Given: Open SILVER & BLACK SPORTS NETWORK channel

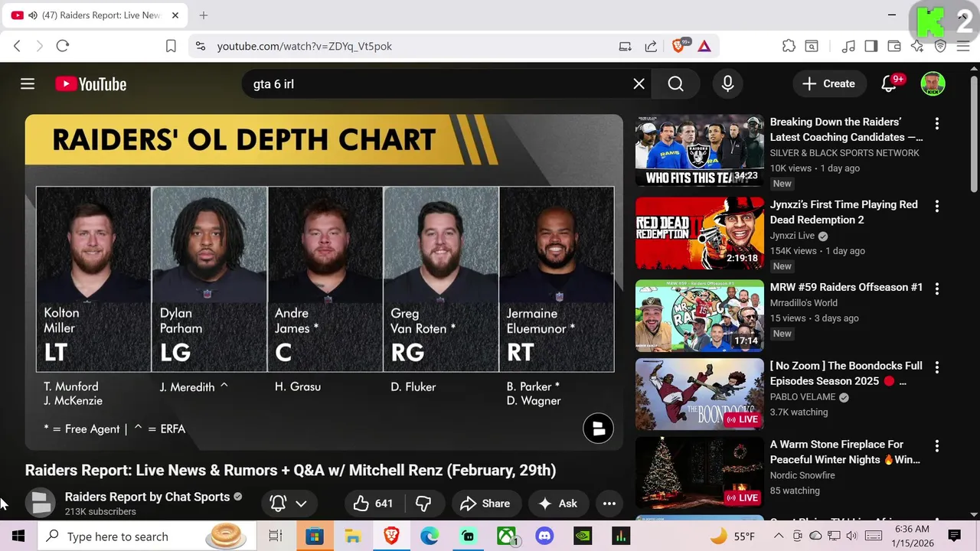Looking at the screenshot, I should click(844, 153).
